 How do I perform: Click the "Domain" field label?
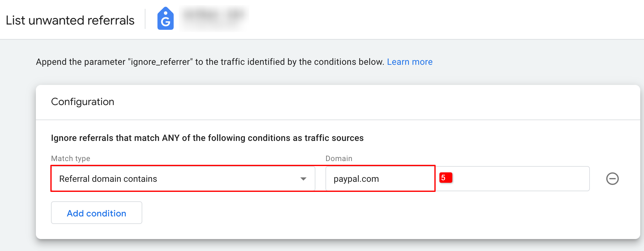339,159
